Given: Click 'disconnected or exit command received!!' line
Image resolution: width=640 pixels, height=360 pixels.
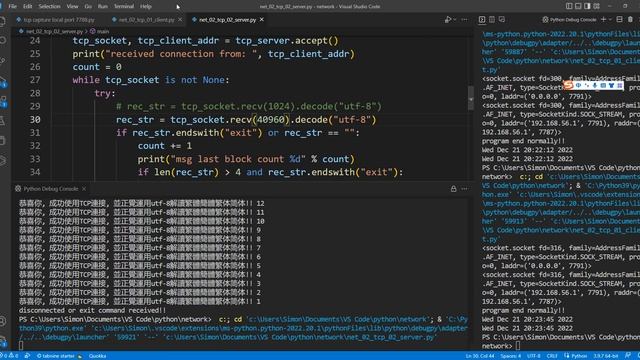Looking at the screenshot, I should click(92, 310).
